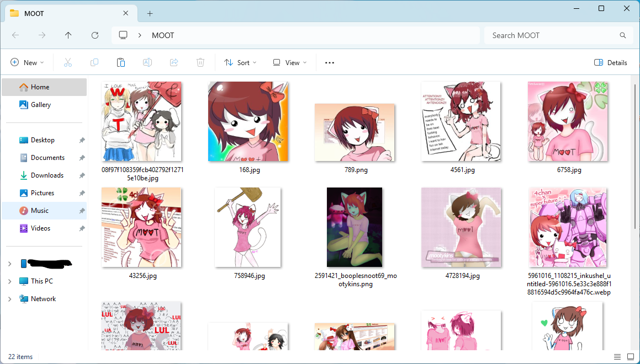
Task: Open Documents in the sidebar
Action: [44, 158]
